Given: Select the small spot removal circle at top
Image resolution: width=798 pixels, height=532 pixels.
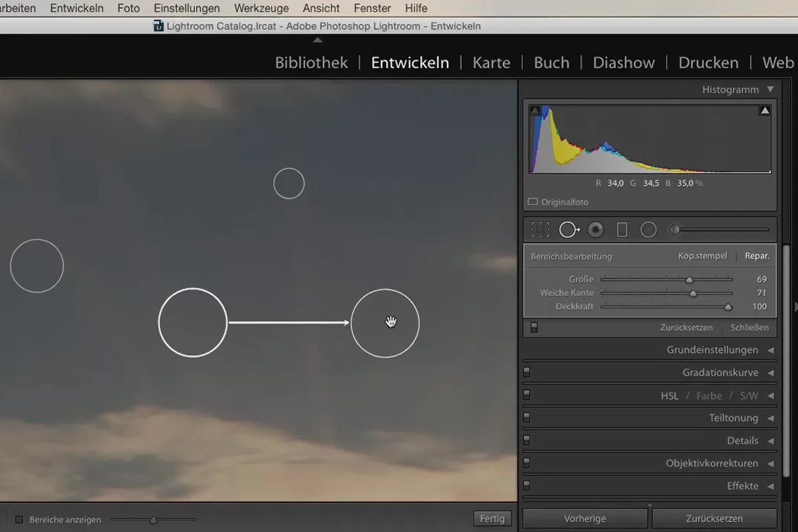Looking at the screenshot, I should tap(289, 184).
